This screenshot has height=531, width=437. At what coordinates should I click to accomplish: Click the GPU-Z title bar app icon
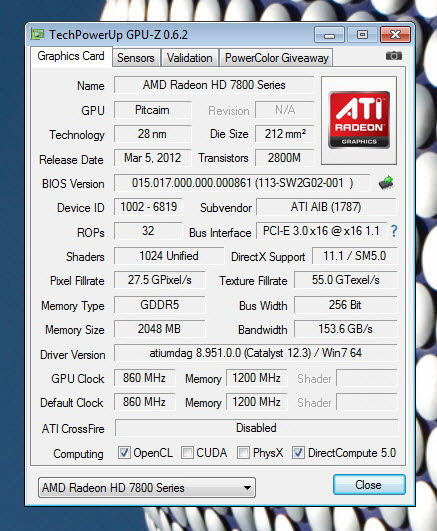[x=37, y=34]
